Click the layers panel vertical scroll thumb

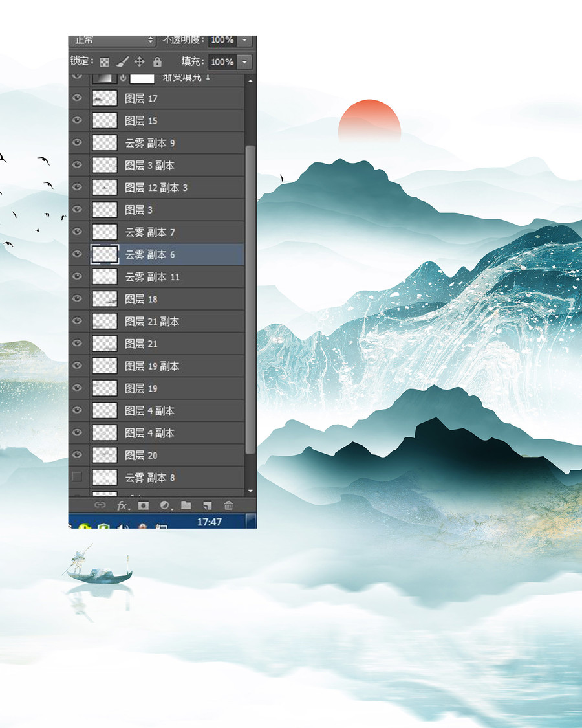click(x=250, y=300)
